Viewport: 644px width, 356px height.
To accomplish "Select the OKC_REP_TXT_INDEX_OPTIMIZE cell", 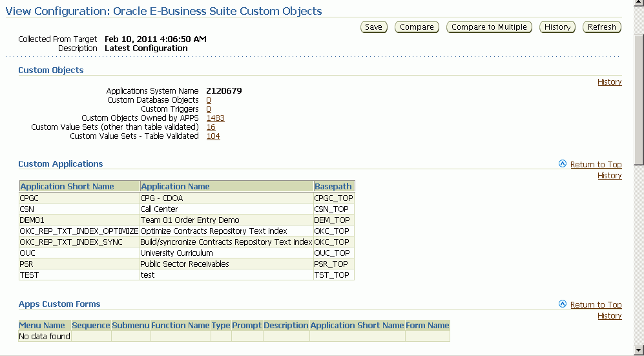I will pos(79,231).
